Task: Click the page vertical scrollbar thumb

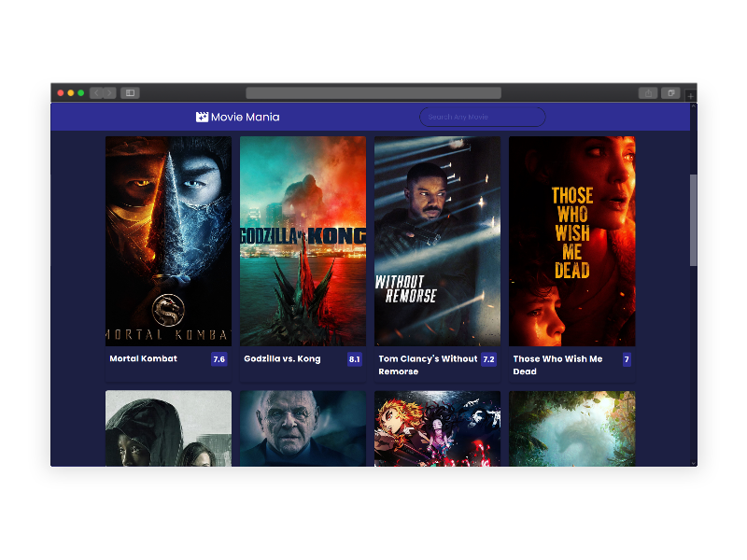Action: pyautogui.click(x=694, y=220)
